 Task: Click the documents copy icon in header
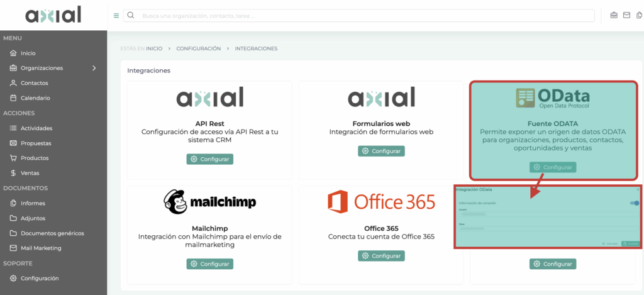639,15
